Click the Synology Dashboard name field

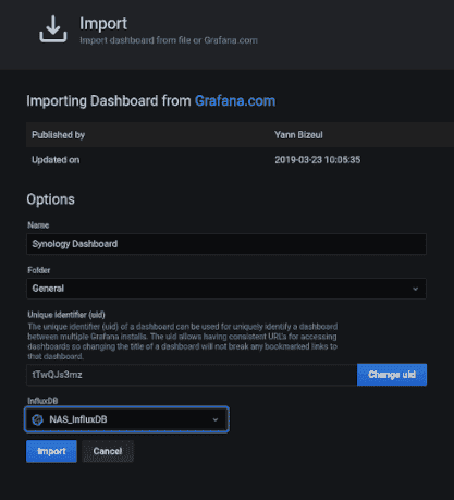coord(226,244)
